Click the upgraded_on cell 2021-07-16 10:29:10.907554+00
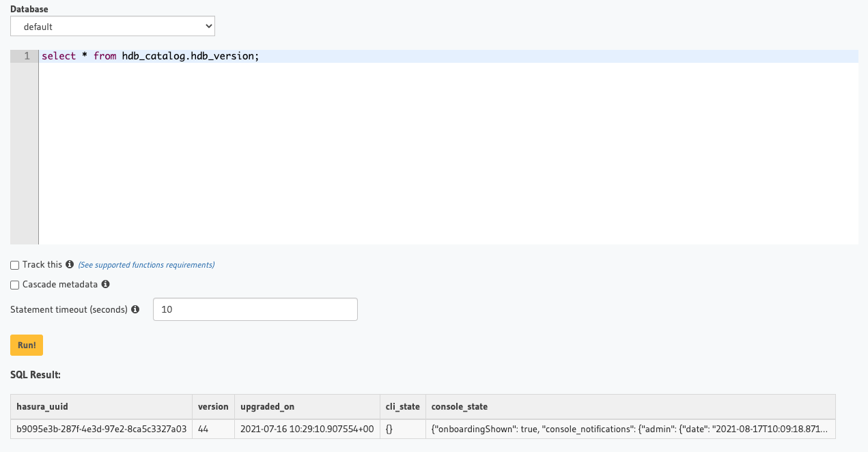This screenshot has height=452, width=868. tap(307, 429)
